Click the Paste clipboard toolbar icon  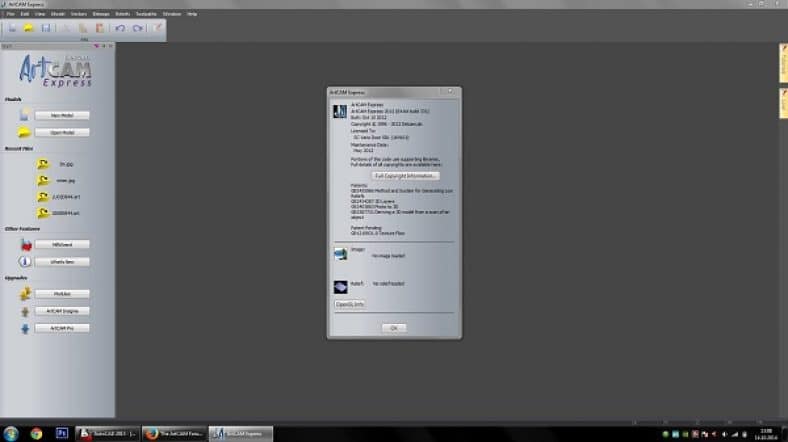tap(100, 28)
